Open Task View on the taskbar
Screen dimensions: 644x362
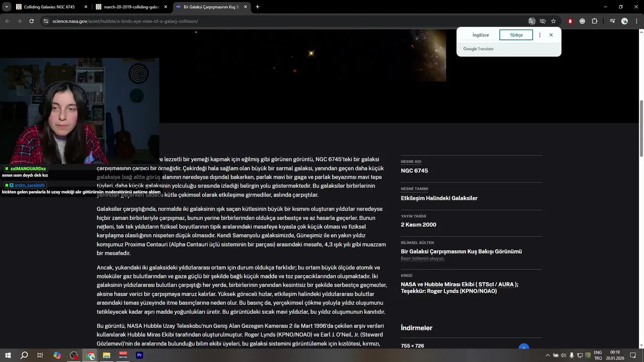tap(40, 355)
